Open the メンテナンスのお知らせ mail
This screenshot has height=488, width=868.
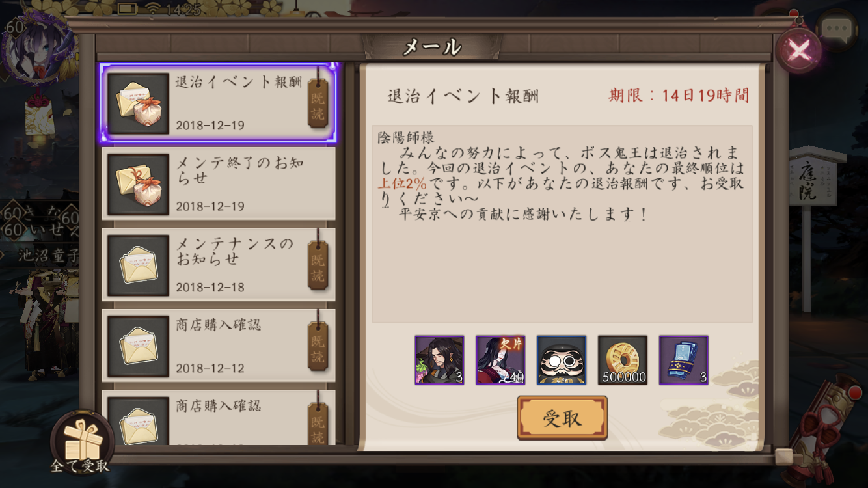(x=219, y=264)
